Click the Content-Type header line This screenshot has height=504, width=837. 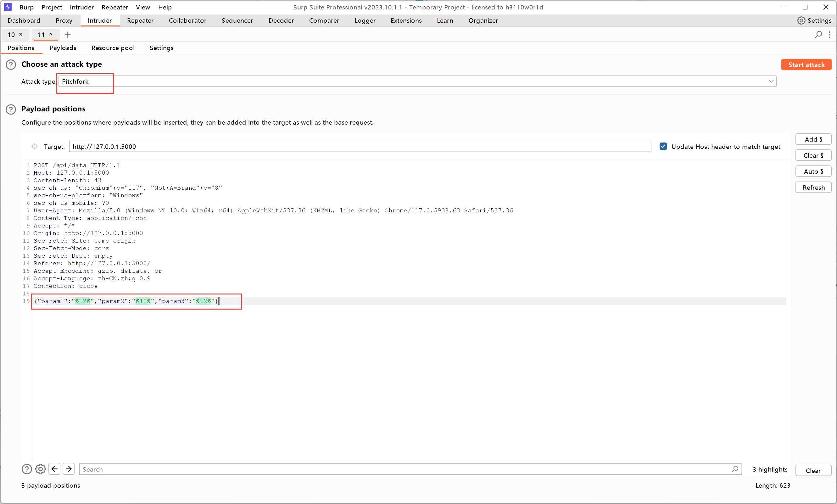[90, 218]
